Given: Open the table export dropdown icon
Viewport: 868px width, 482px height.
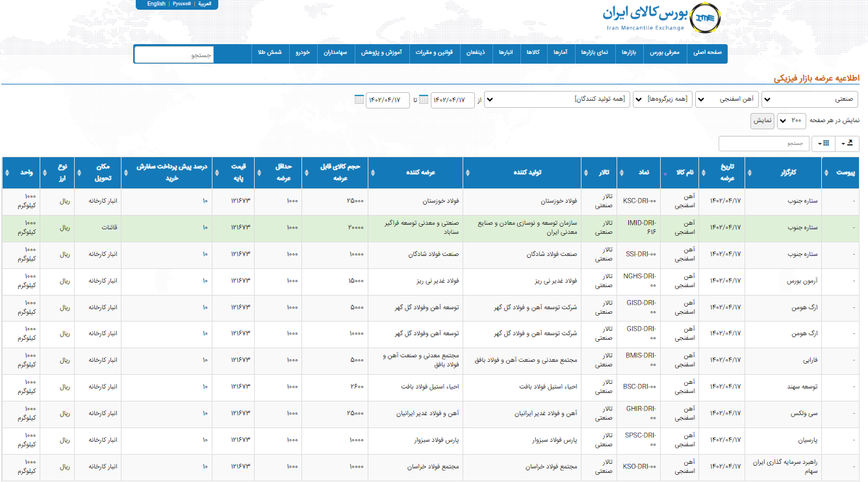Looking at the screenshot, I should click(x=849, y=144).
